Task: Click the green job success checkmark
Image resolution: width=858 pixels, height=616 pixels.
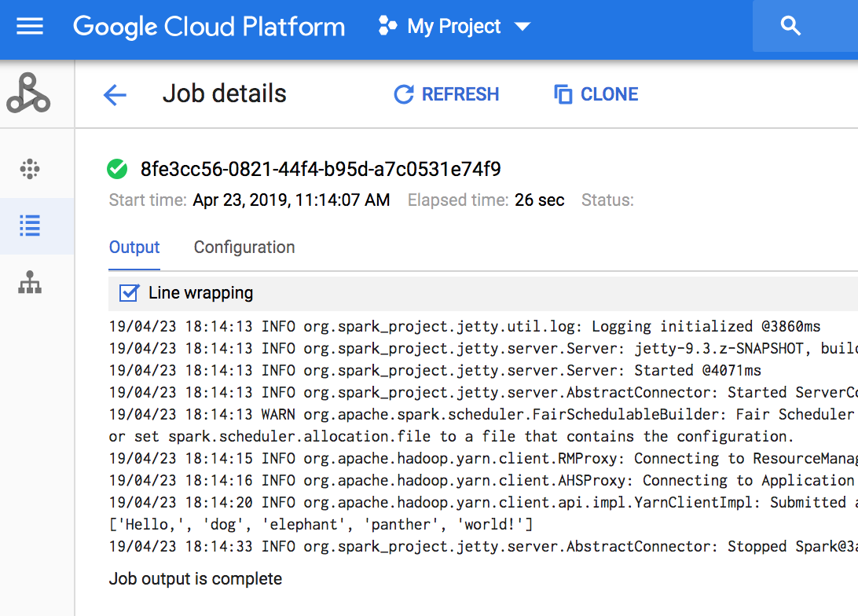Action: point(117,169)
